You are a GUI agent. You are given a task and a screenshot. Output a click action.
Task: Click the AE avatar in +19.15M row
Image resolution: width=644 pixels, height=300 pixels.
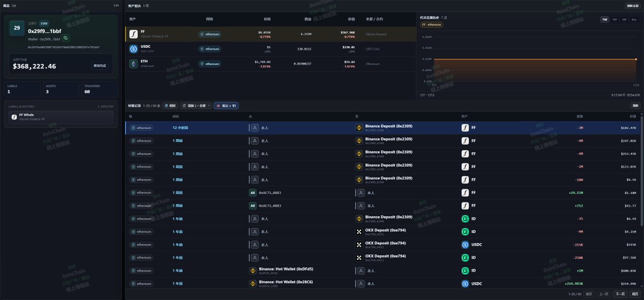[253, 193]
